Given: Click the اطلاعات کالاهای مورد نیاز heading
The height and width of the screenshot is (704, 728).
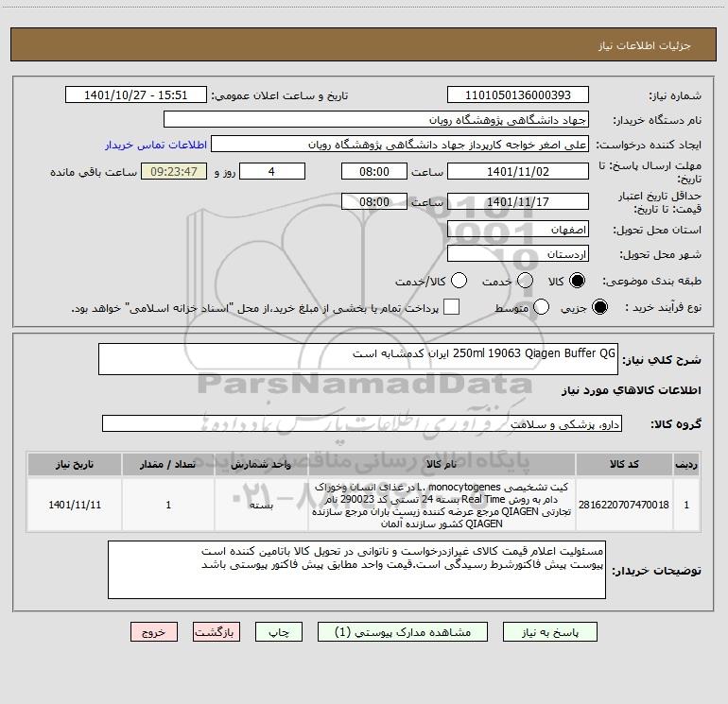Looking at the screenshot, I should coord(632,390).
